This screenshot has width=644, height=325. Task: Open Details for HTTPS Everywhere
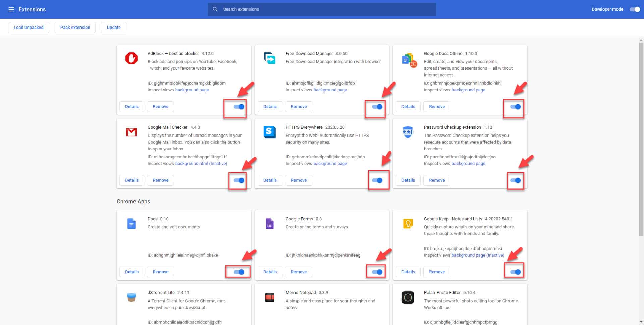270,180
